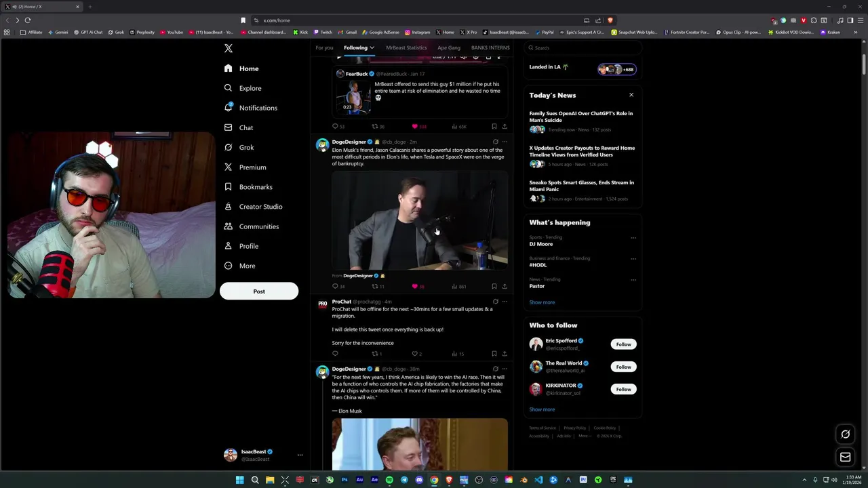Follow Eric Spofford
The height and width of the screenshot is (488, 868).
(623, 344)
